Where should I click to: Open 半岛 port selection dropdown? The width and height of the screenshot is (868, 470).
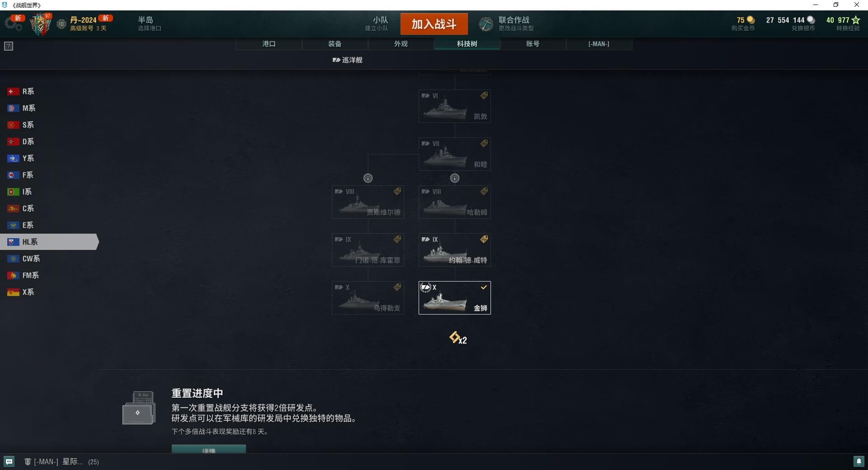(x=149, y=24)
